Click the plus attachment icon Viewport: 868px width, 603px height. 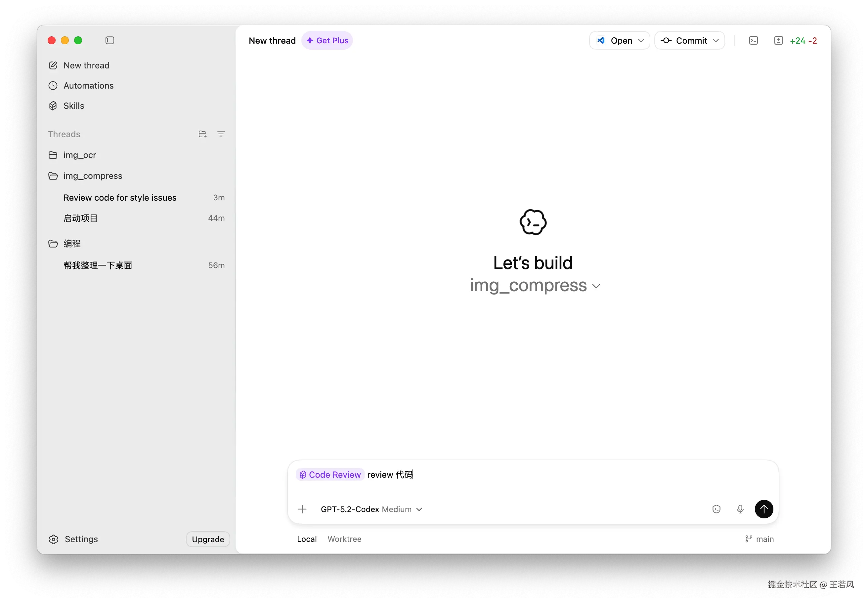pyautogui.click(x=302, y=509)
